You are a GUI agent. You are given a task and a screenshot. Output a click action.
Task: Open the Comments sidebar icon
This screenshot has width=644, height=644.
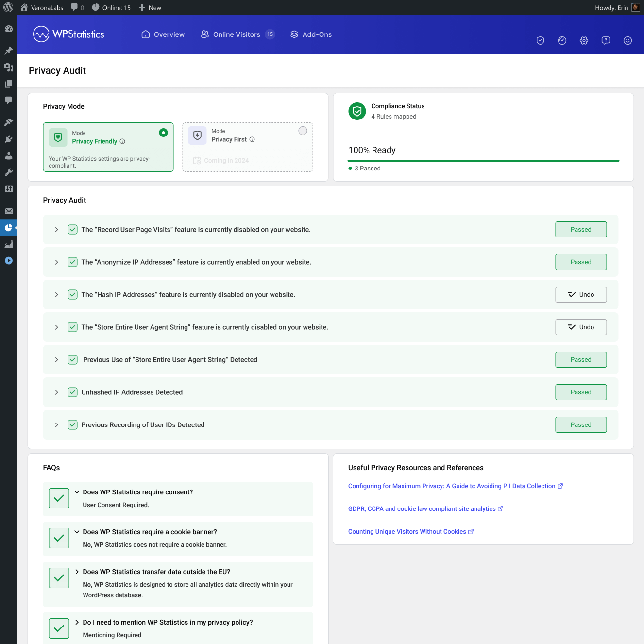click(9, 100)
